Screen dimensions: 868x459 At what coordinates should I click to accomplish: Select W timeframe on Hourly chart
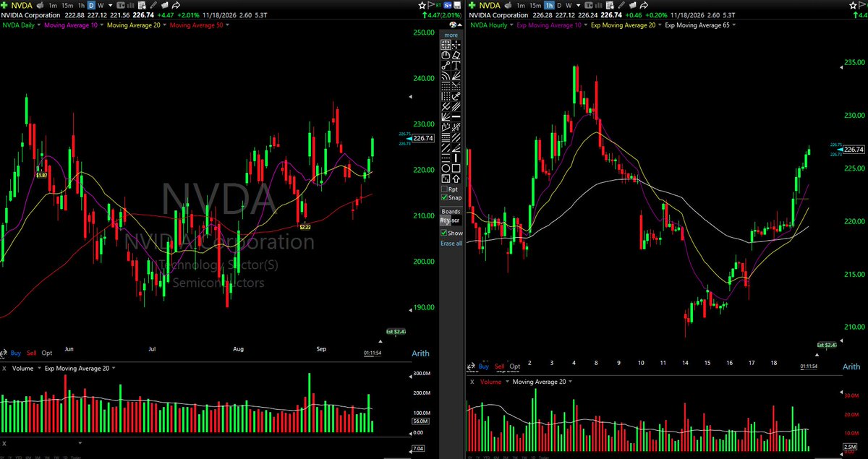pyautogui.click(x=569, y=5)
